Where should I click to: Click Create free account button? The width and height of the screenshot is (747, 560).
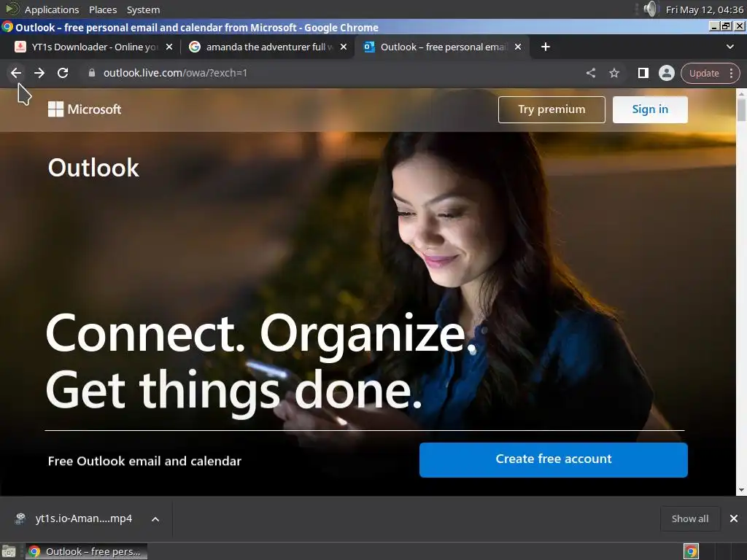553,459
